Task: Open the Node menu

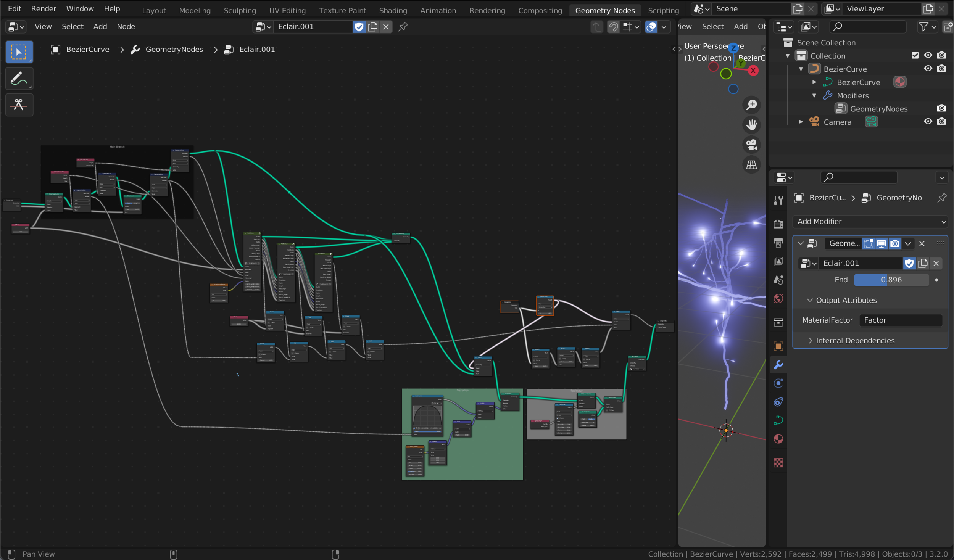Action: pos(126,27)
